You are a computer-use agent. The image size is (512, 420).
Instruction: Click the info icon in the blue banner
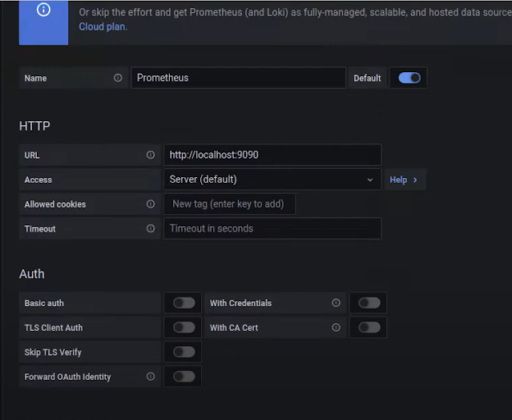click(x=43, y=10)
